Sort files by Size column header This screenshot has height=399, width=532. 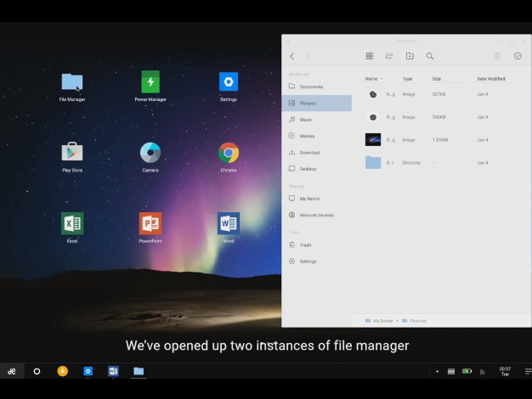click(436, 79)
